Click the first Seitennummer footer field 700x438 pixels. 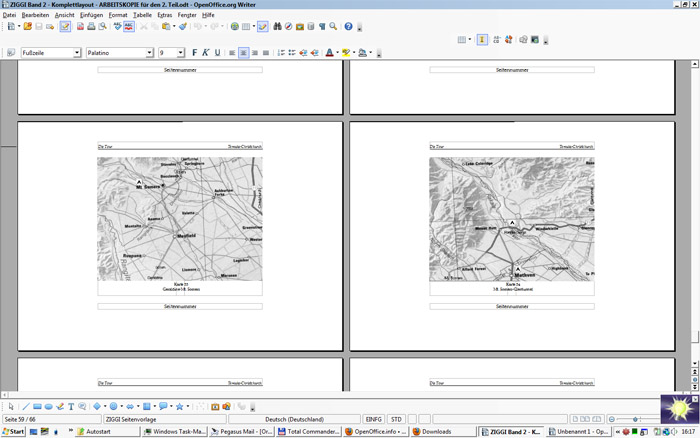tap(180, 70)
